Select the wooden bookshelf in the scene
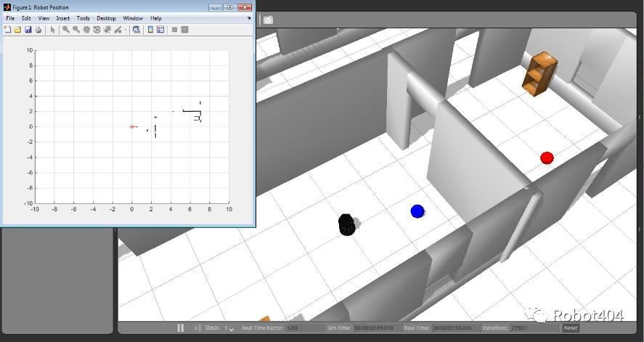The height and width of the screenshot is (342, 644). [x=539, y=74]
